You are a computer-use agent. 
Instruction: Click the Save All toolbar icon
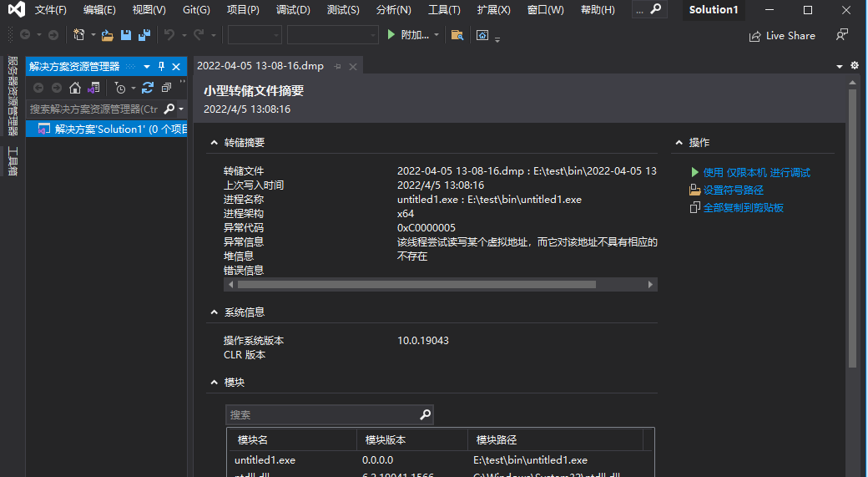coord(144,35)
